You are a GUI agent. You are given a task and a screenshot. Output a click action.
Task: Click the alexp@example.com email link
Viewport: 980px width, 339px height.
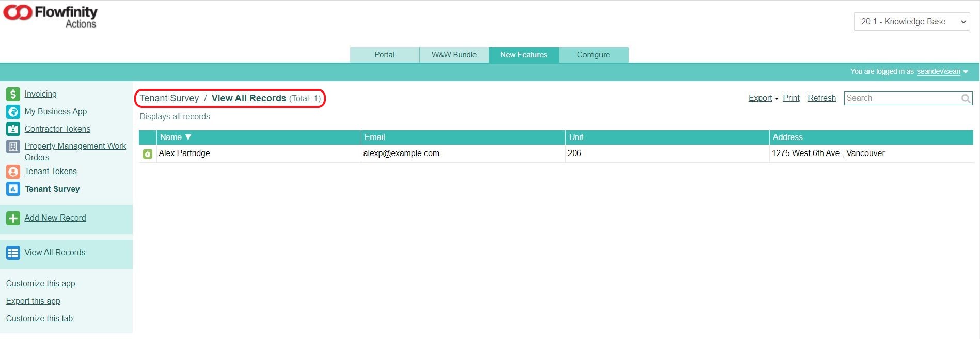point(401,153)
